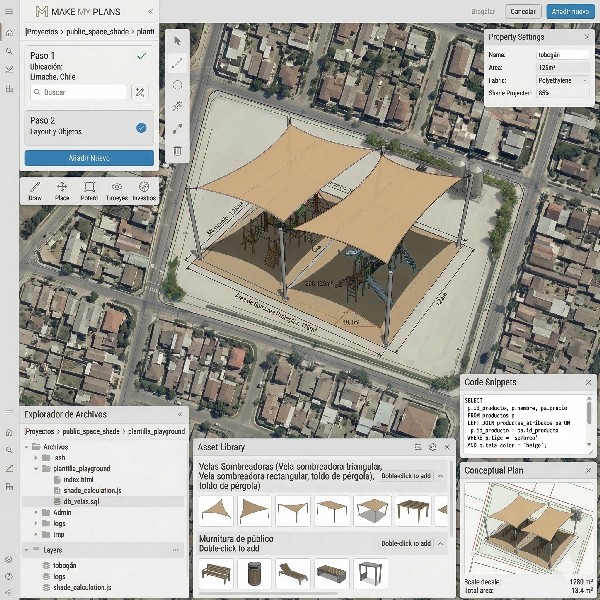Click Proyectos in top breadcrumb
This screenshot has width=600, height=600.
42,32
